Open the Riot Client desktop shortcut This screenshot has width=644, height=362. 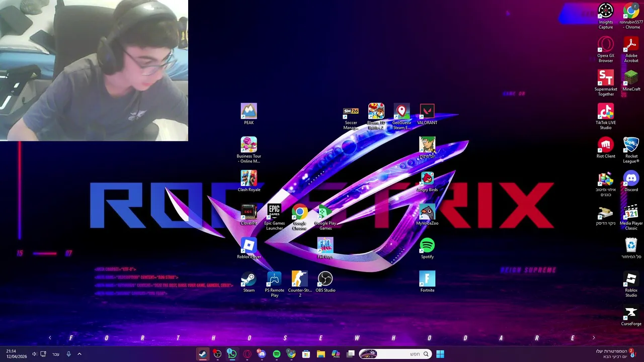pyautogui.click(x=606, y=148)
